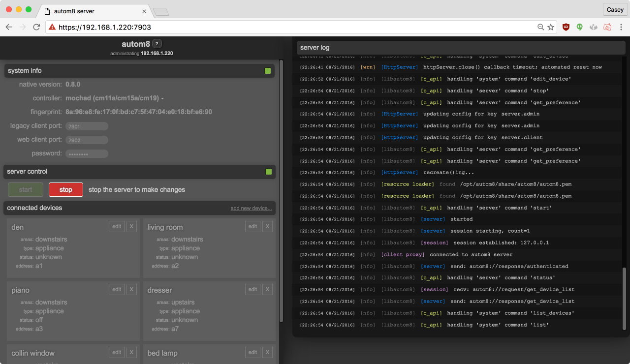Screen dimensions: 630x364
Task: Open the uBlock Origin extension icon
Action: tap(566, 27)
